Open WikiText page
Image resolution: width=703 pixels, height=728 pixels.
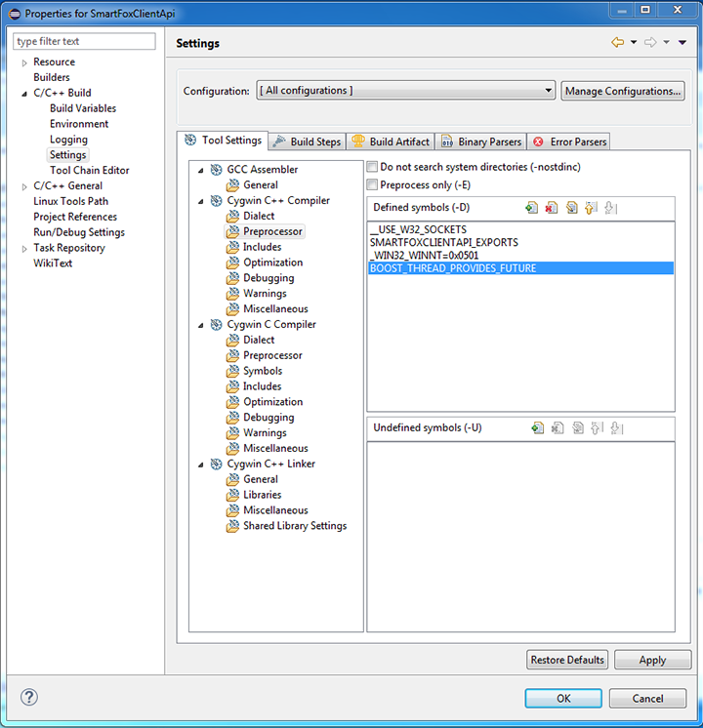[53, 263]
